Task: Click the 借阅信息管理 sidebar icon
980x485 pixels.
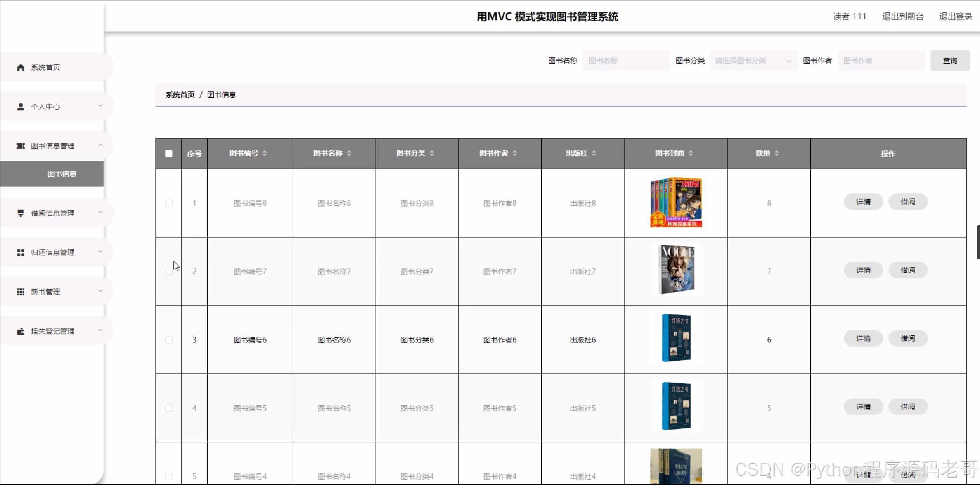Action: (x=21, y=213)
